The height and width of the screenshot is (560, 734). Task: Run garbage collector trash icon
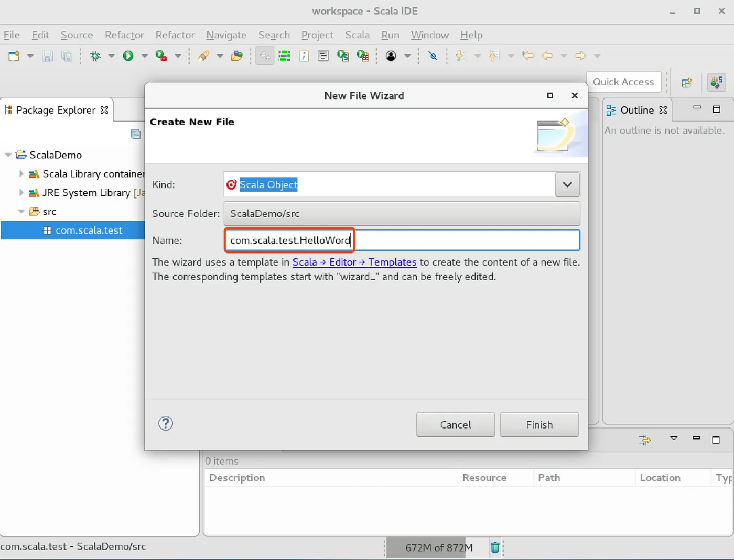click(x=495, y=547)
